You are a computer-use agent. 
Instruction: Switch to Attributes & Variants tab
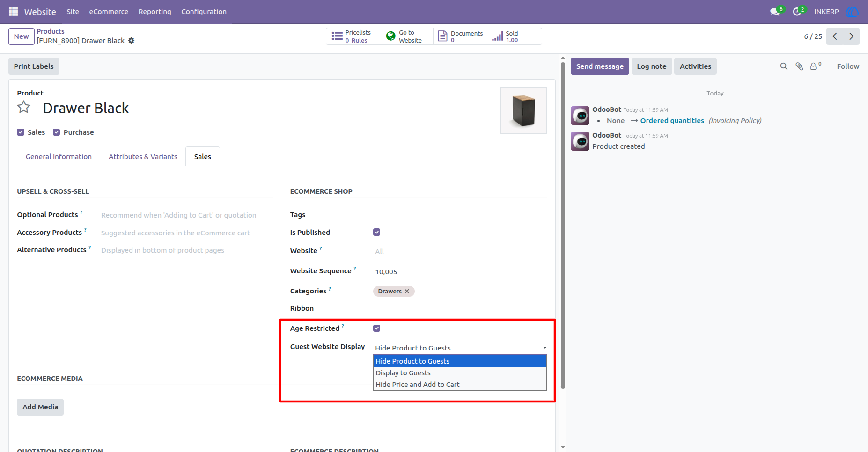pyautogui.click(x=143, y=157)
